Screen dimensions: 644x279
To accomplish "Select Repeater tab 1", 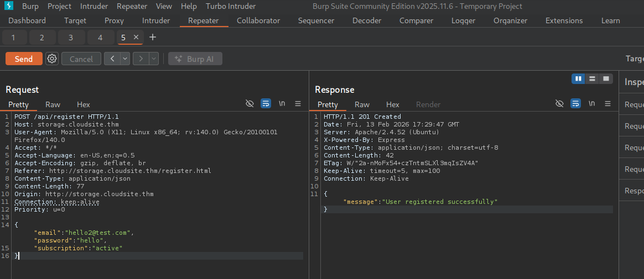I will click(13, 38).
